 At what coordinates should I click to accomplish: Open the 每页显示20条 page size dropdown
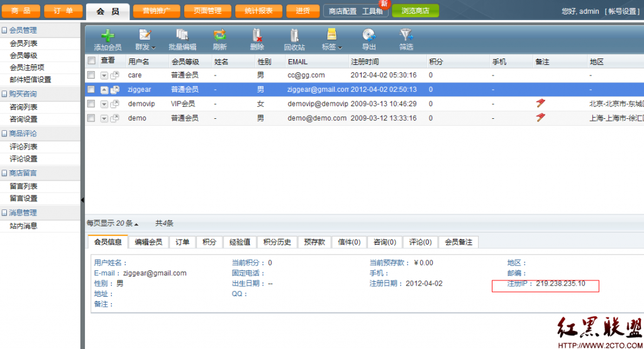click(x=112, y=223)
